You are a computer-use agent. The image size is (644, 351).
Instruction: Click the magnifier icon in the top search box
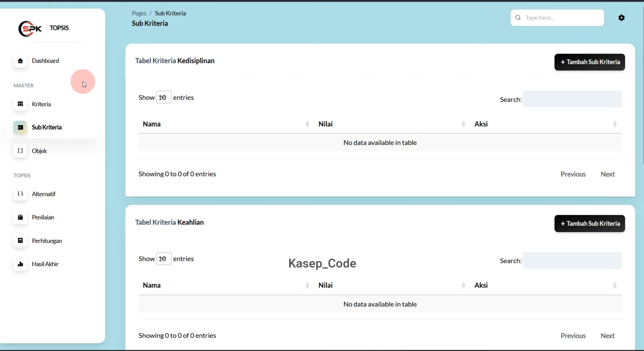518,18
